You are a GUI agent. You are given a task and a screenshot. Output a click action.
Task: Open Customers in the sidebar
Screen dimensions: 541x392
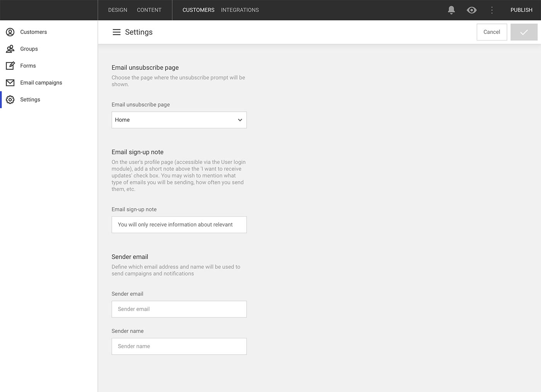pyautogui.click(x=49, y=32)
